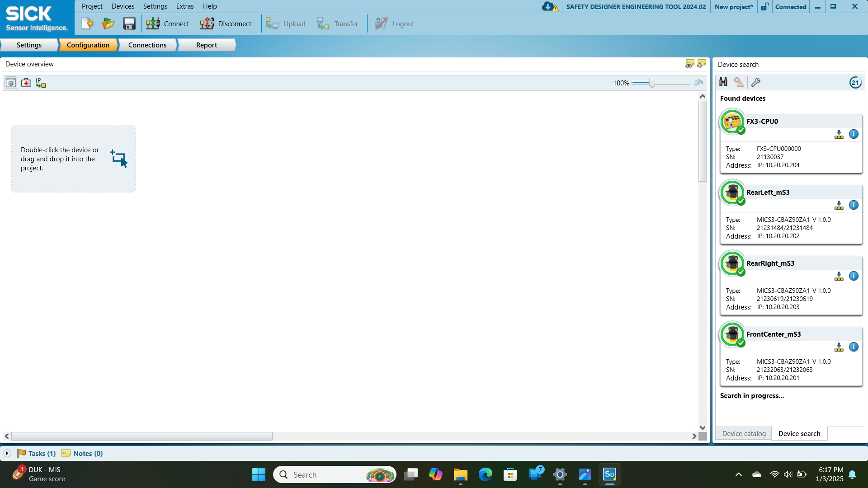Select the Configuration tab
The image size is (868, 488).
point(88,45)
